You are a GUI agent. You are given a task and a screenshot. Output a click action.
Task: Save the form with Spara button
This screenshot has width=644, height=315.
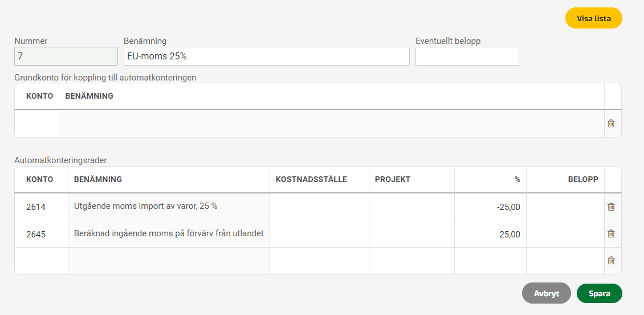tap(599, 293)
